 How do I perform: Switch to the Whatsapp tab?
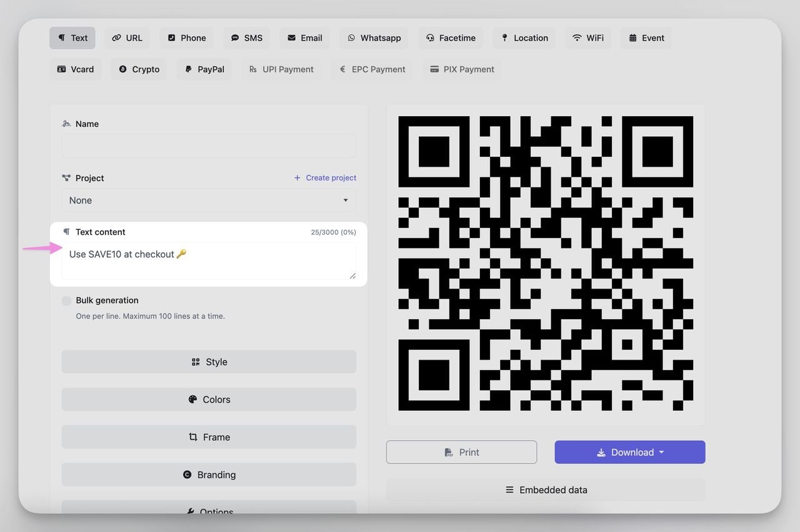[x=374, y=38]
